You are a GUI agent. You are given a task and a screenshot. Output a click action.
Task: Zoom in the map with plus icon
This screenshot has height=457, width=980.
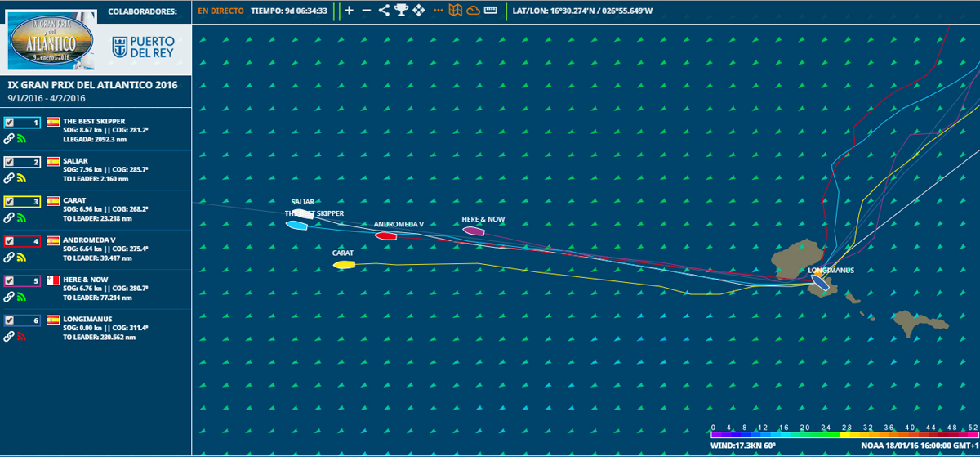coord(349,11)
